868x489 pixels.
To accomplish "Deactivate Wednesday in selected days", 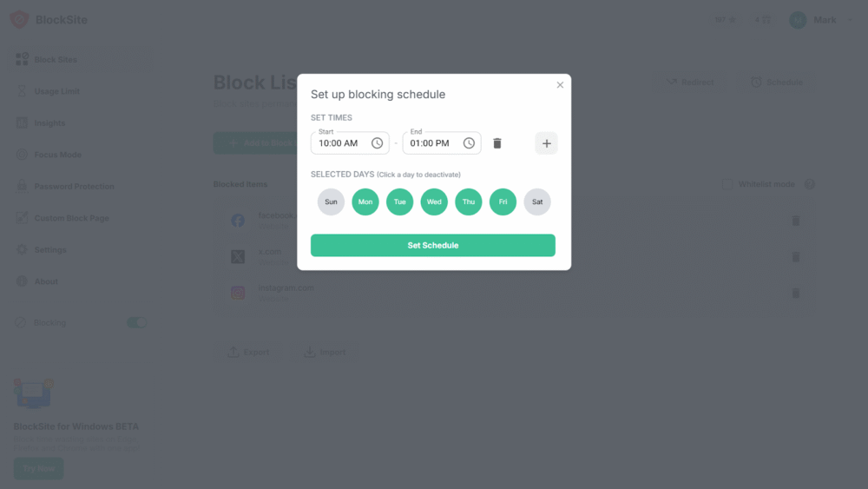I will pos(434,202).
